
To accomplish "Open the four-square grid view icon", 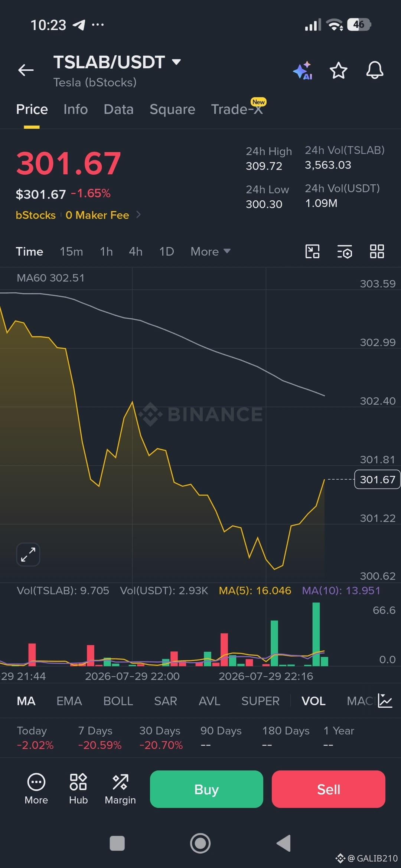I will pos(377,251).
